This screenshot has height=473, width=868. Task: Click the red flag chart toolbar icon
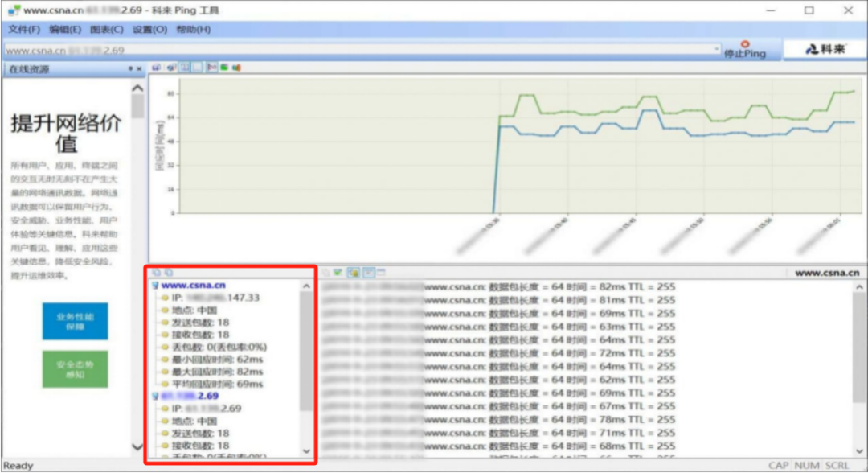tap(212, 68)
